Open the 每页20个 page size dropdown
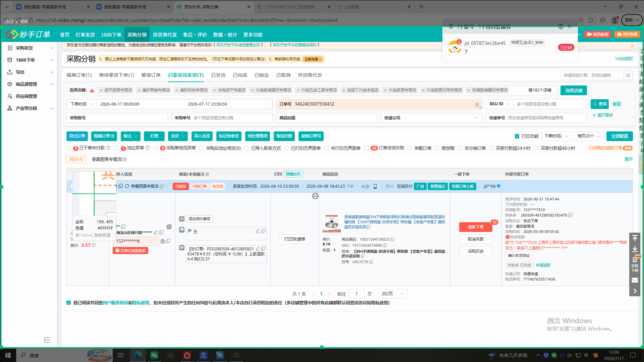 coord(589,136)
